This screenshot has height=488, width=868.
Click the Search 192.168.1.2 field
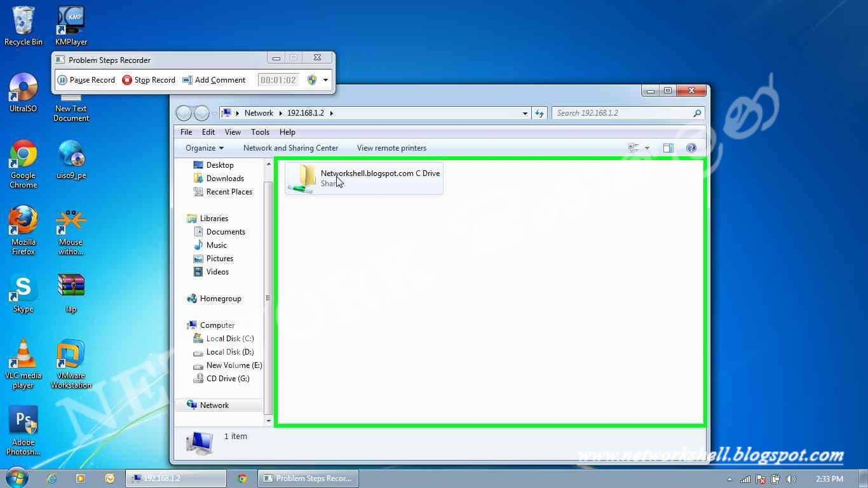(x=628, y=113)
